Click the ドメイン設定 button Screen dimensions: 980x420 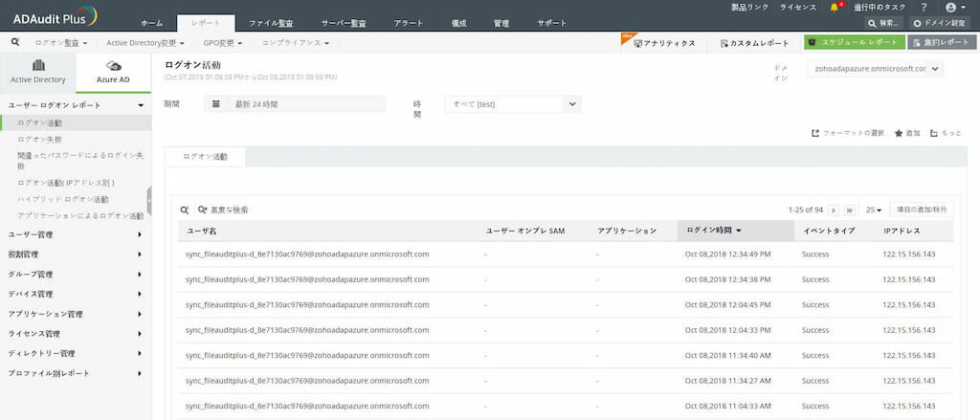pyautogui.click(x=940, y=23)
